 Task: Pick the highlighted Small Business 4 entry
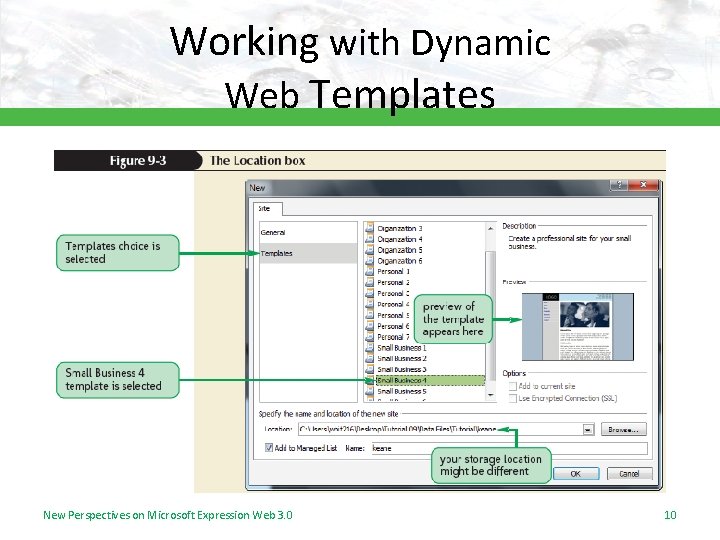[430, 381]
